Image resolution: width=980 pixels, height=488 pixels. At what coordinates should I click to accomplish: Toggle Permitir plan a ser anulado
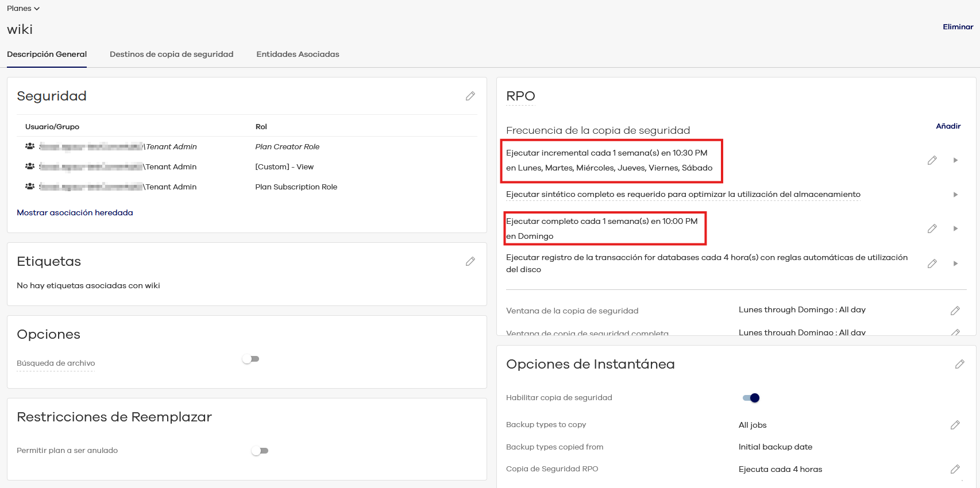260,451
